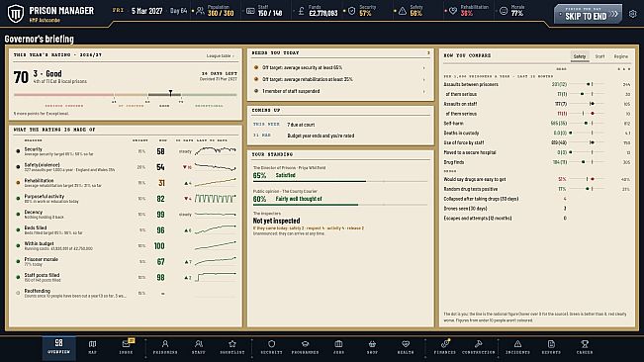
Task: Click 'Use of force by staff' comparison row
Action: coord(537,142)
